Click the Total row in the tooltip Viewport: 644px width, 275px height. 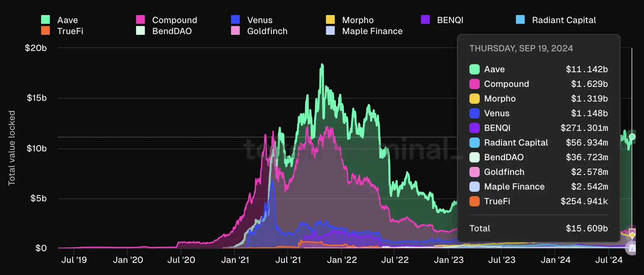pyautogui.click(x=538, y=228)
